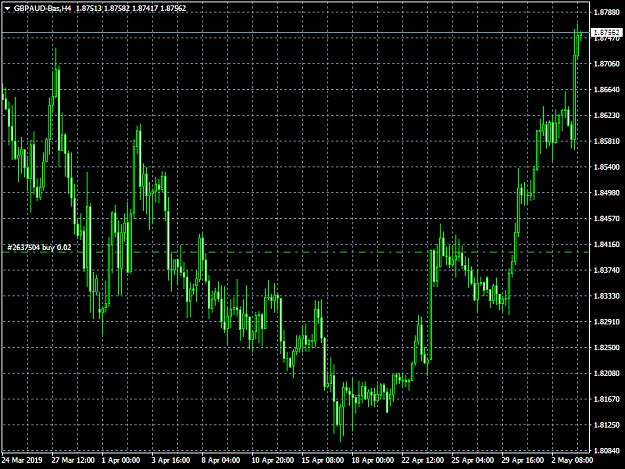
Task: Click the 1.84160 price axis label
Action: [607, 244]
